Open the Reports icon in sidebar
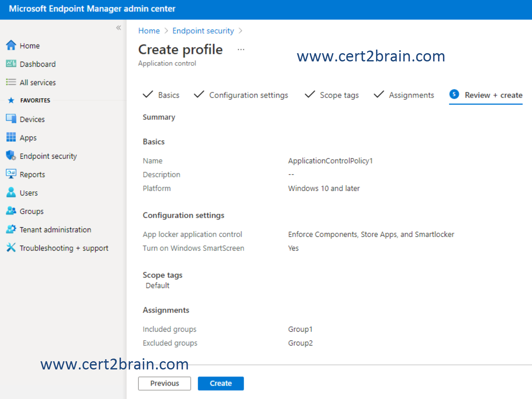The image size is (532, 399). [11, 174]
